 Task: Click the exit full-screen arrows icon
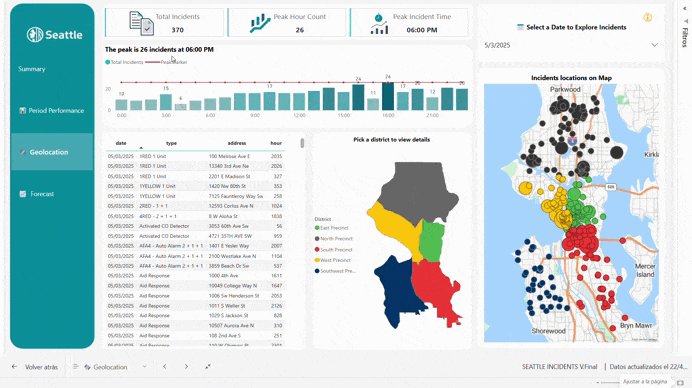pos(207,366)
